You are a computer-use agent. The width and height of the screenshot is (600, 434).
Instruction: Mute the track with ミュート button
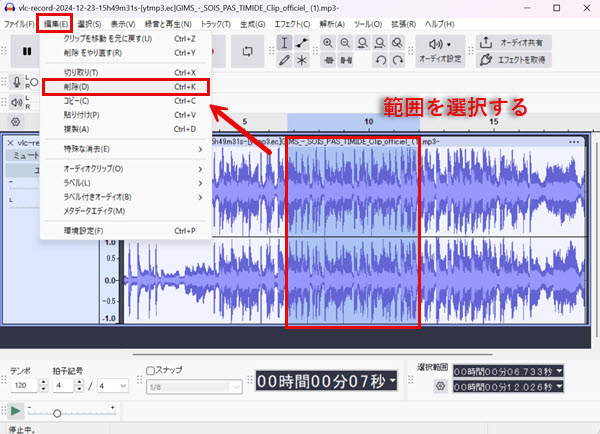(24, 155)
